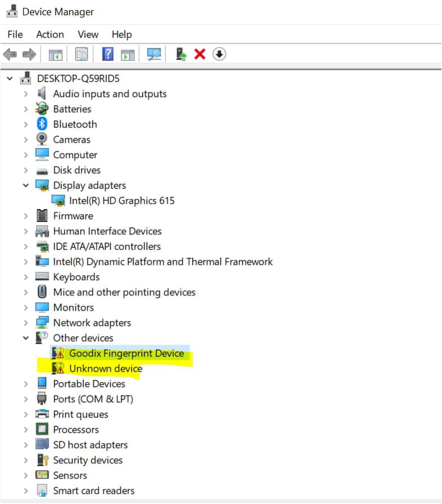Select the DESKTOP-Q59RID5 computer name

[x=78, y=79]
